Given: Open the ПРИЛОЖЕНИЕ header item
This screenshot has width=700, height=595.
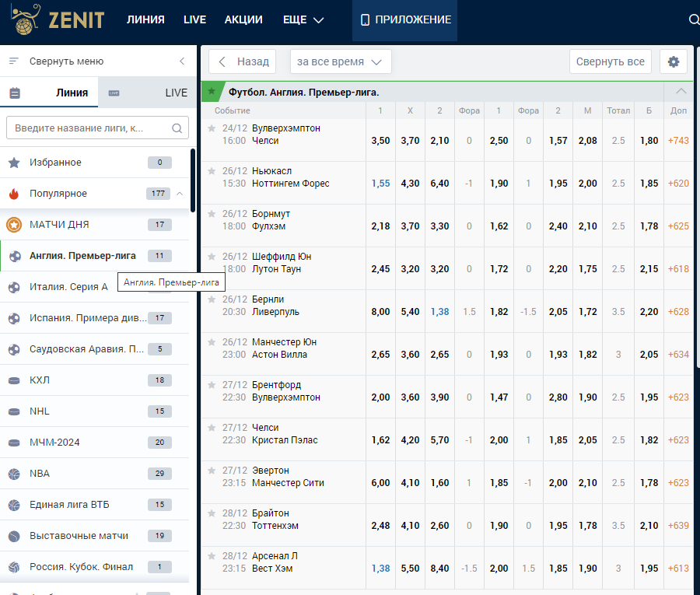Looking at the screenshot, I should (x=405, y=19).
